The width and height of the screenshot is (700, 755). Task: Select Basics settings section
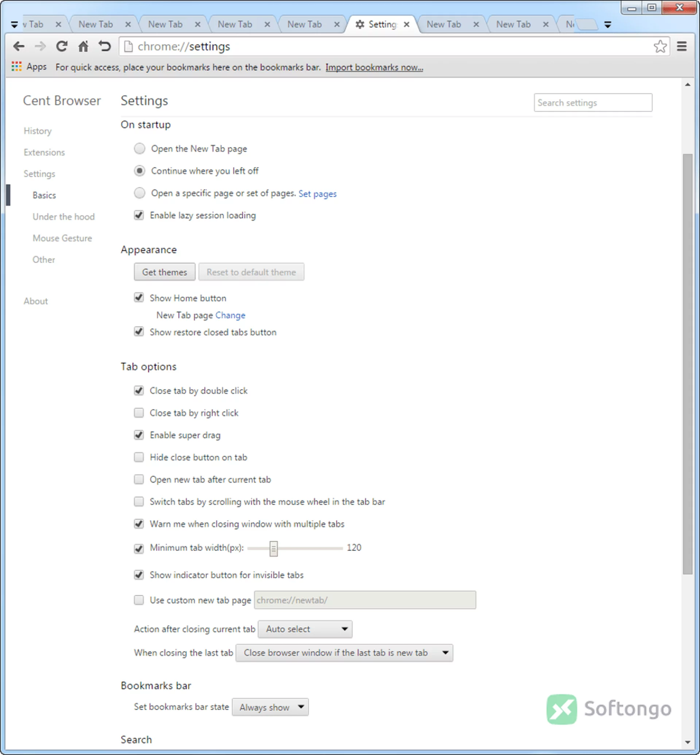coord(44,195)
